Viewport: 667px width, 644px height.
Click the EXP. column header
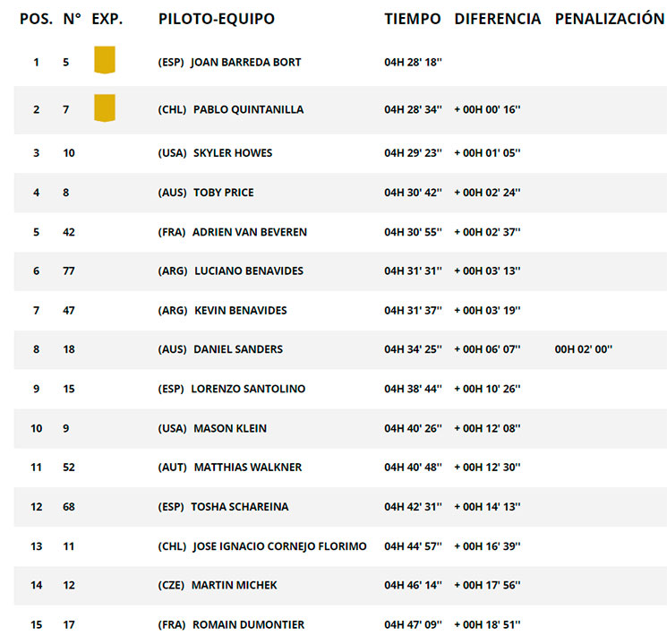coord(107,19)
